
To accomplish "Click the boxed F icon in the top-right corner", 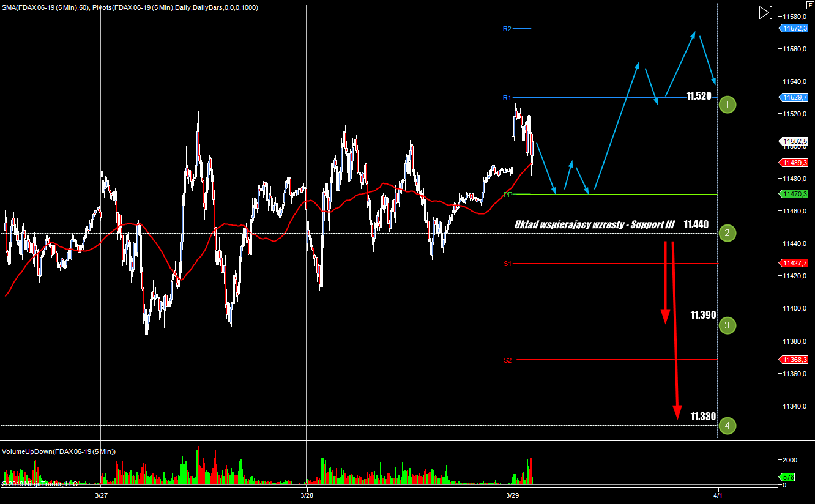I will pos(810,4).
